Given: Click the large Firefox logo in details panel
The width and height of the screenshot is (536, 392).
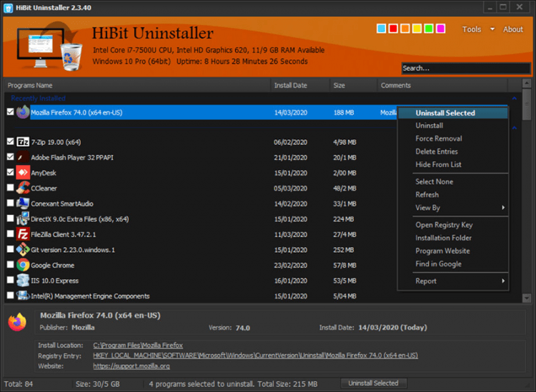Looking at the screenshot, I should pyautogui.click(x=17, y=322).
